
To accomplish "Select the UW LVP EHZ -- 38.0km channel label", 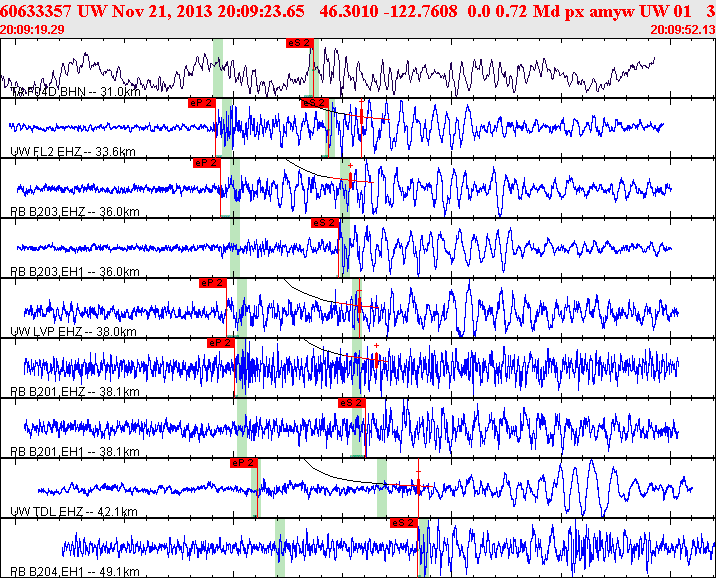I will pyautogui.click(x=73, y=332).
